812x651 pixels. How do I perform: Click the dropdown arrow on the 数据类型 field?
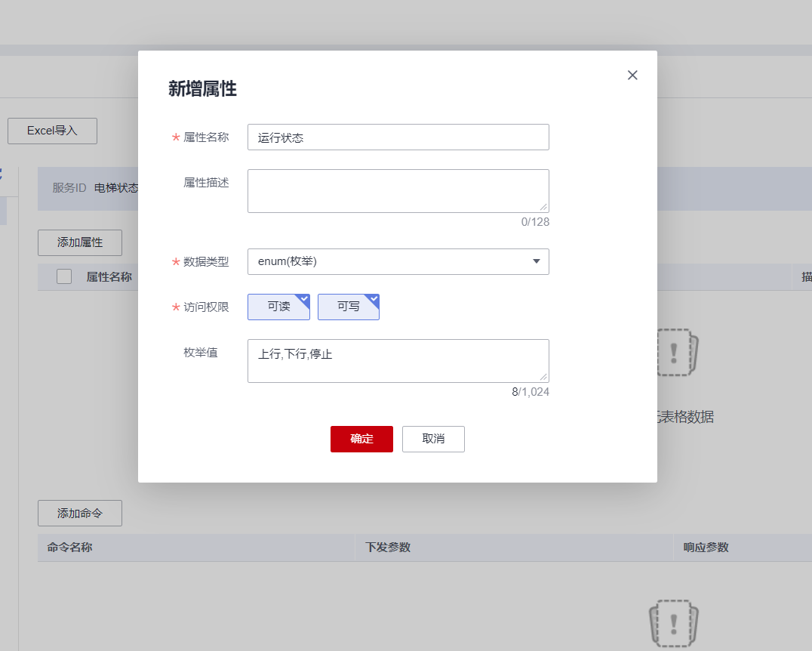537,261
